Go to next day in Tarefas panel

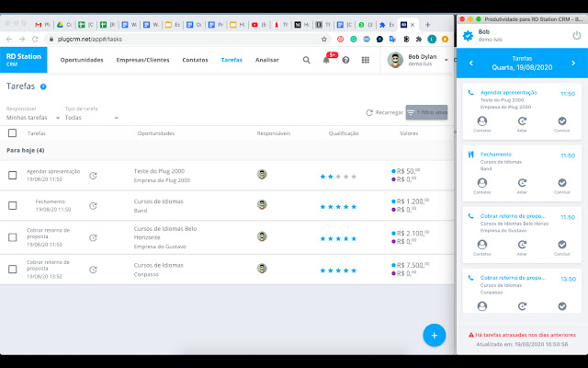(x=573, y=63)
